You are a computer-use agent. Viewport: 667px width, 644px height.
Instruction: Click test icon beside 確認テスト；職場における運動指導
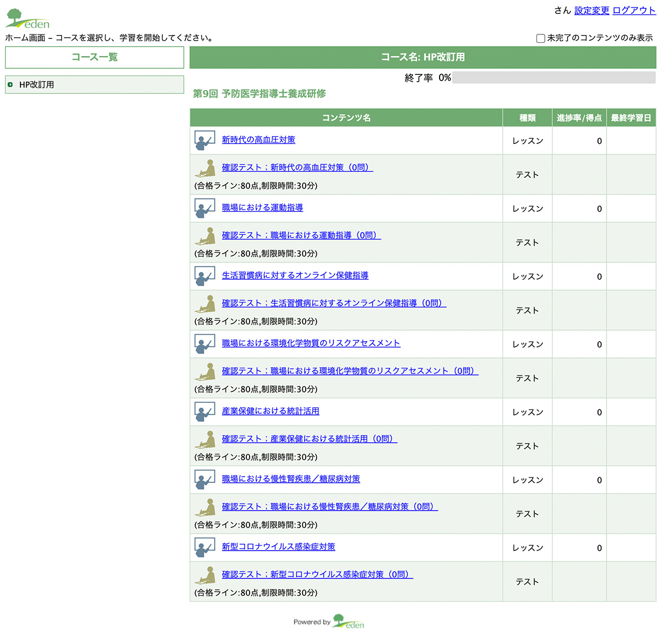click(x=205, y=236)
